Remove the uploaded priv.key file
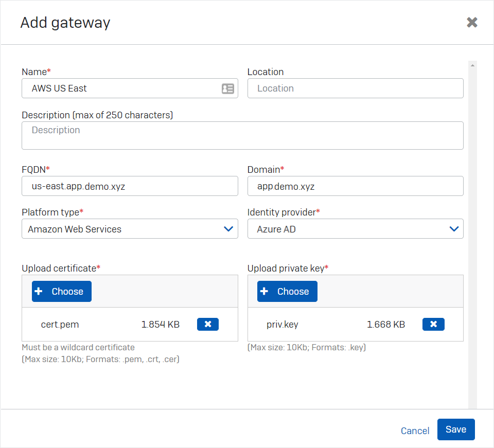Viewport: 494px width, 448px height. click(433, 324)
